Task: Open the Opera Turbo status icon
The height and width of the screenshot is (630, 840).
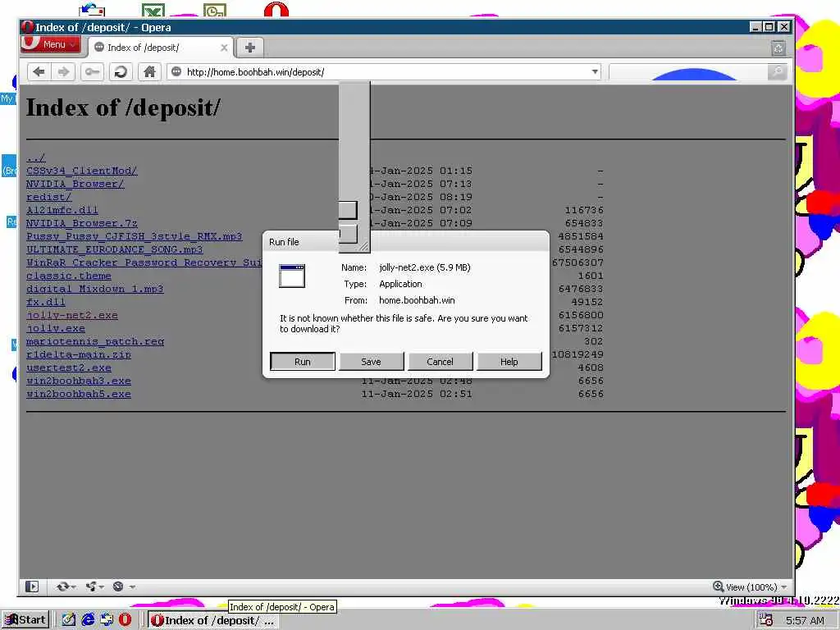Action: pyautogui.click(x=118, y=587)
